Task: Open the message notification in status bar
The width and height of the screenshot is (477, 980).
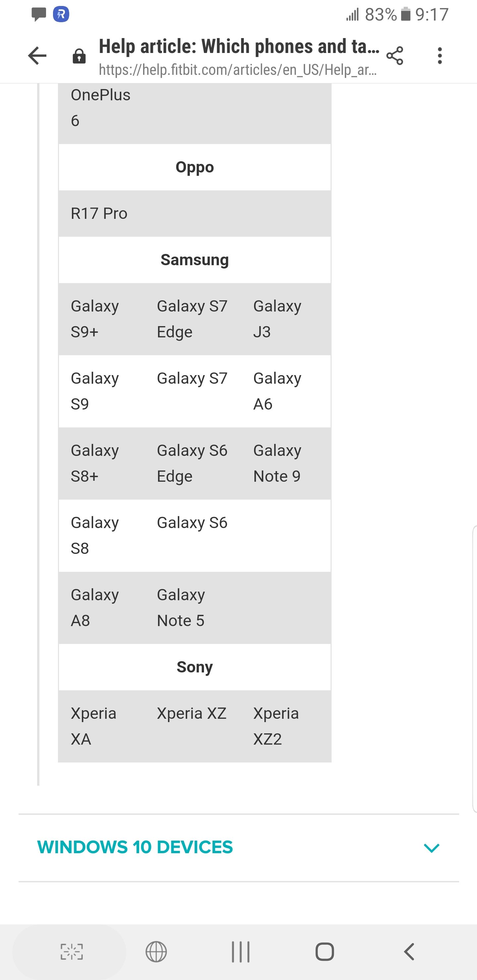Action: tap(39, 15)
